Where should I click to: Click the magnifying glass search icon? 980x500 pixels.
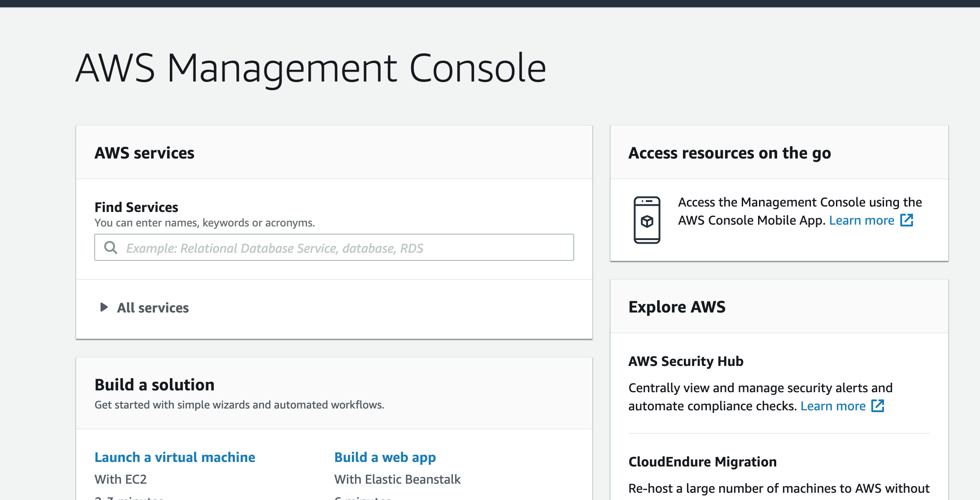110,247
